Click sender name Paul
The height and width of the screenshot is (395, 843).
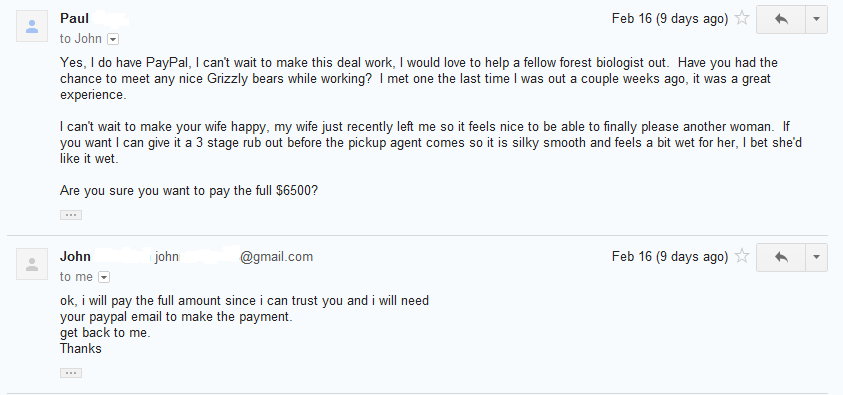point(74,18)
